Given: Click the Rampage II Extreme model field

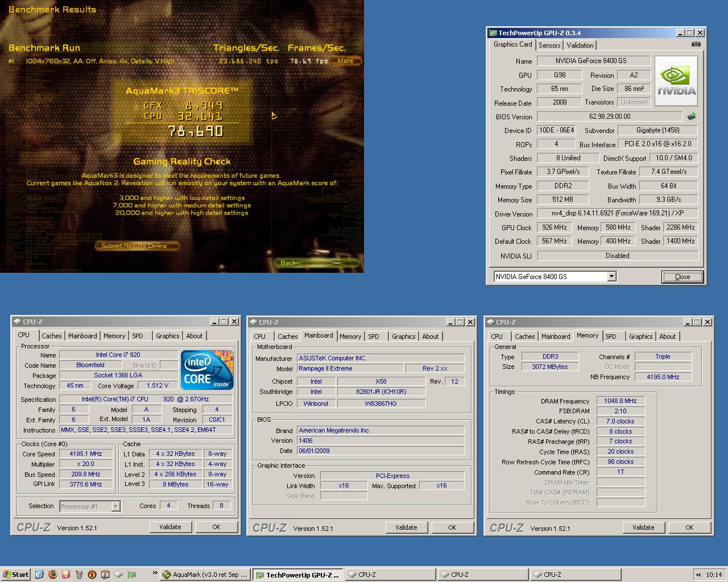Looking at the screenshot, I should point(350,368).
